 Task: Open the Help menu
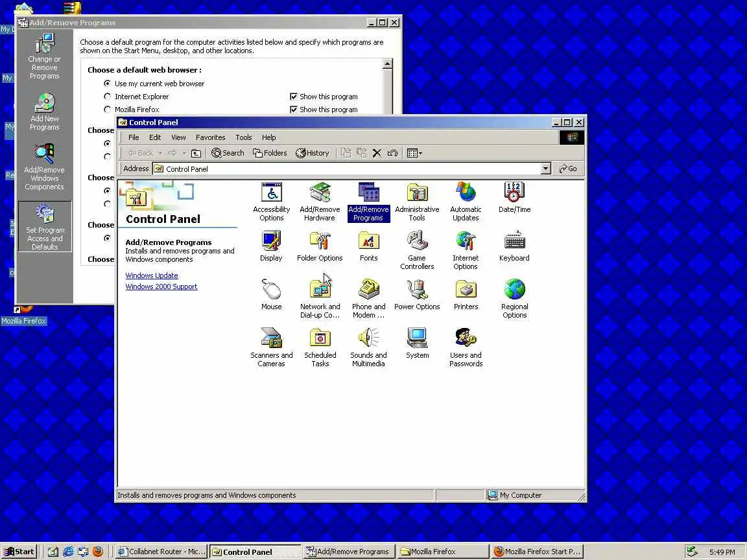(268, 137)
